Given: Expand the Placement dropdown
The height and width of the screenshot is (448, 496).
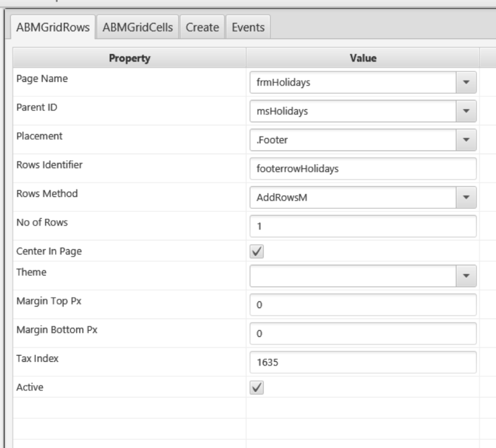Looking at the screenshot, I should (x=466, y=140).
